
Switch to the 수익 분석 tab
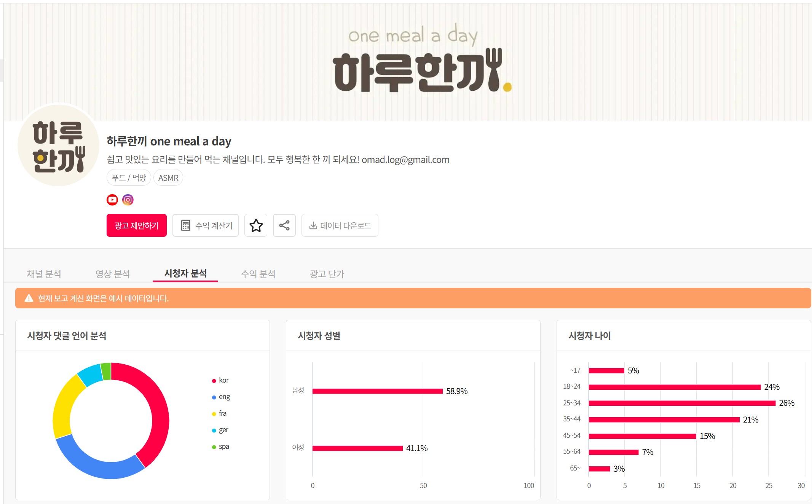258,274
